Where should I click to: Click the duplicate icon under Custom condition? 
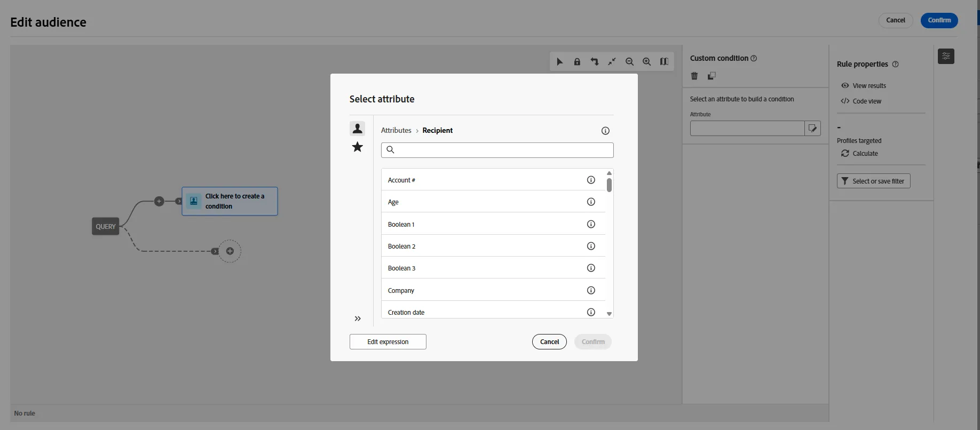click(712, 76)
